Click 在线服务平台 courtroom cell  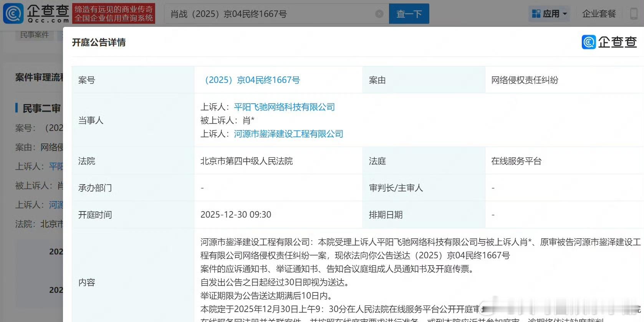(x=516, y=161)
